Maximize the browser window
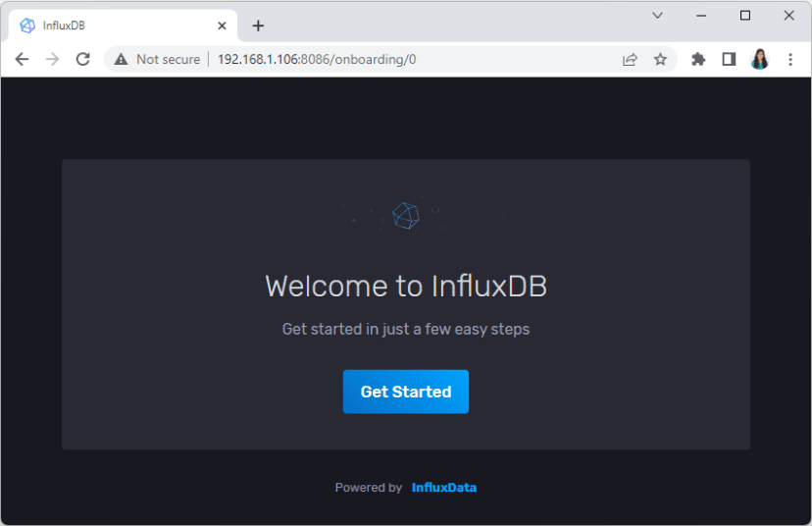 pyautogui.click(x=744, y=16)
